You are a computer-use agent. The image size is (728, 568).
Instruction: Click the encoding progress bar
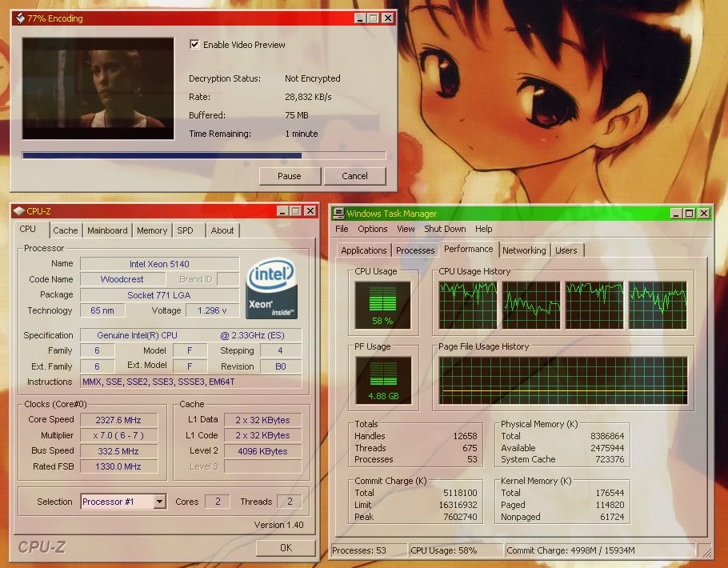(204, 155)
